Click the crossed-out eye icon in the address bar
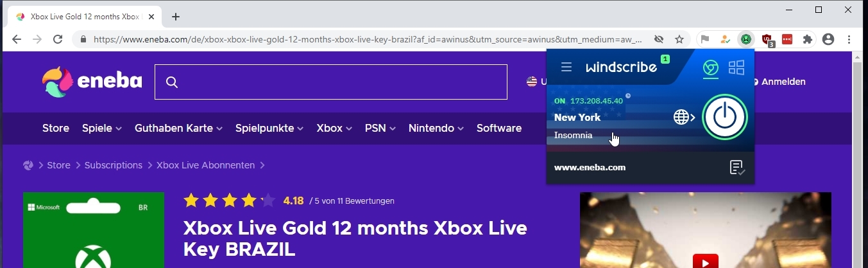This screenshot has width=868, height=268. tap(659, 39)
